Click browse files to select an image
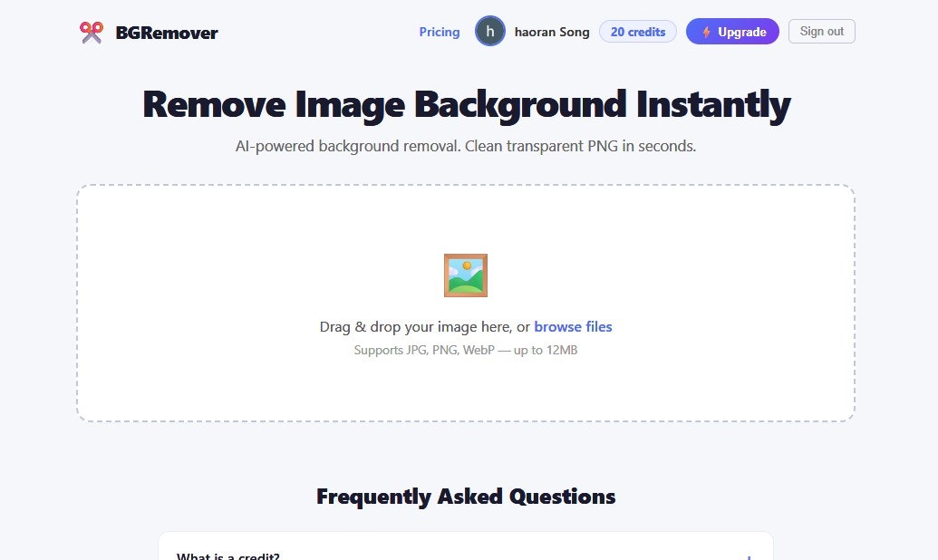The height and width of the screenshot is (560, 938). point(573,326)
